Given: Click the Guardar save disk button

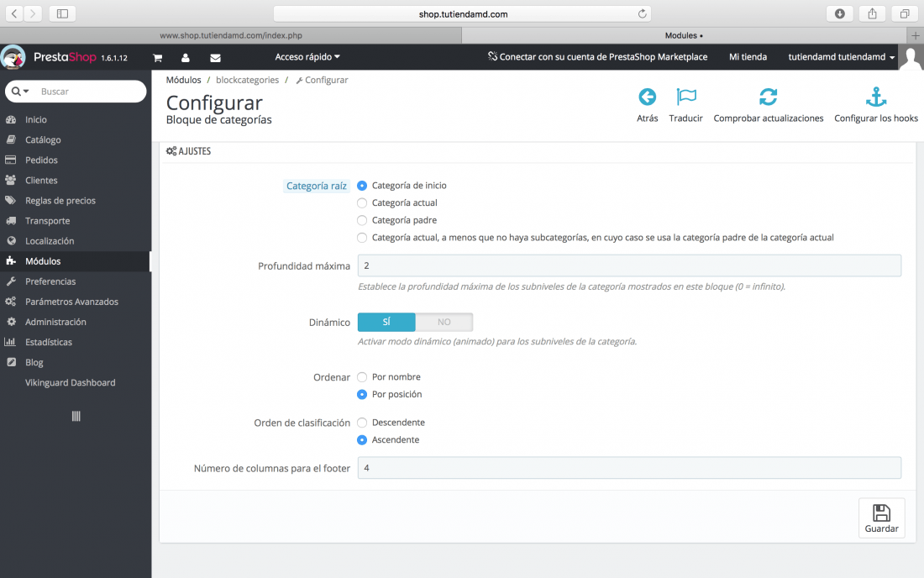Looking at the screenshot, I should tap(881, 518).
